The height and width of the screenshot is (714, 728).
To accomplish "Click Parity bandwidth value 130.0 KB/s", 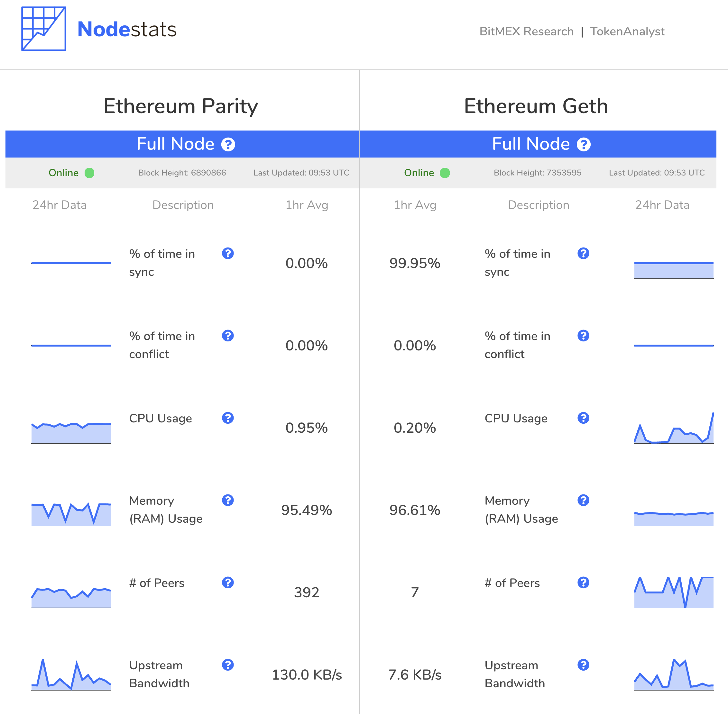I will click(x=307, y=675).
